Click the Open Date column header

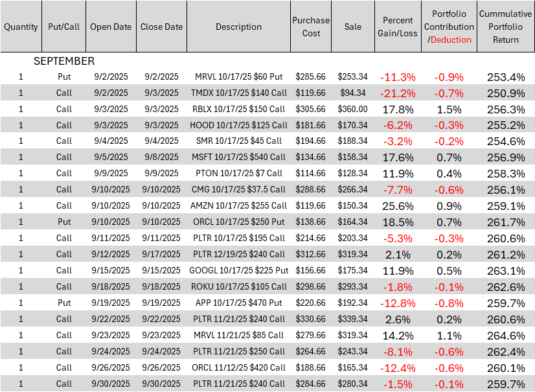pos(111,27)
